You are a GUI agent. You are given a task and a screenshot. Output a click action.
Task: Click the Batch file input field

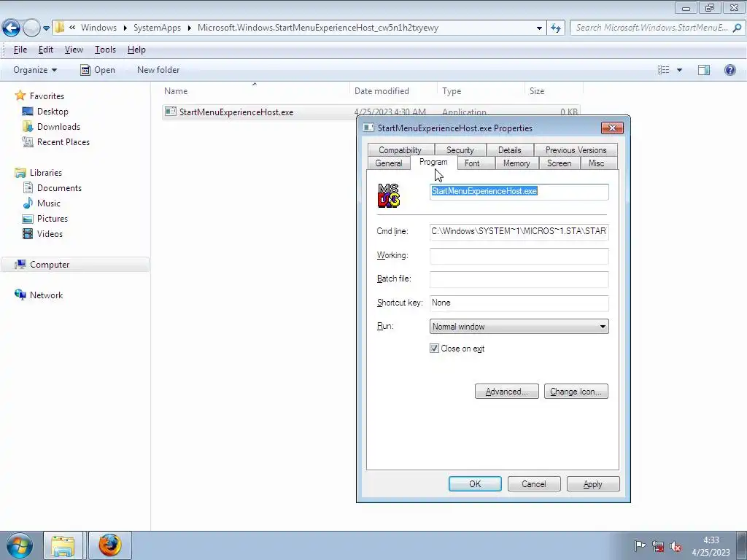519,279
